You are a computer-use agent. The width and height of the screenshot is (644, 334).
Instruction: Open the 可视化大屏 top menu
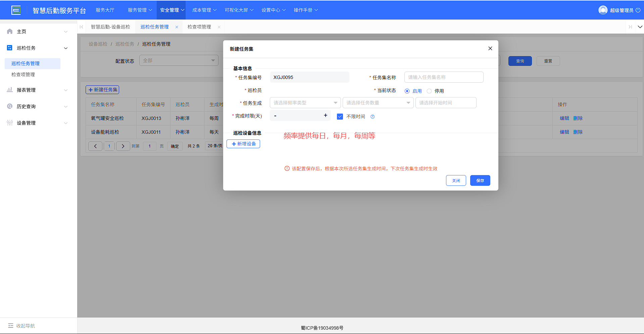tap(239, 10)
